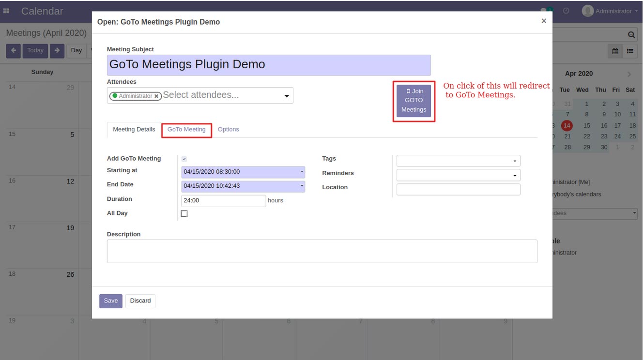Advance mini calendar to next month

pyautogui.click(x=629, y=74)
